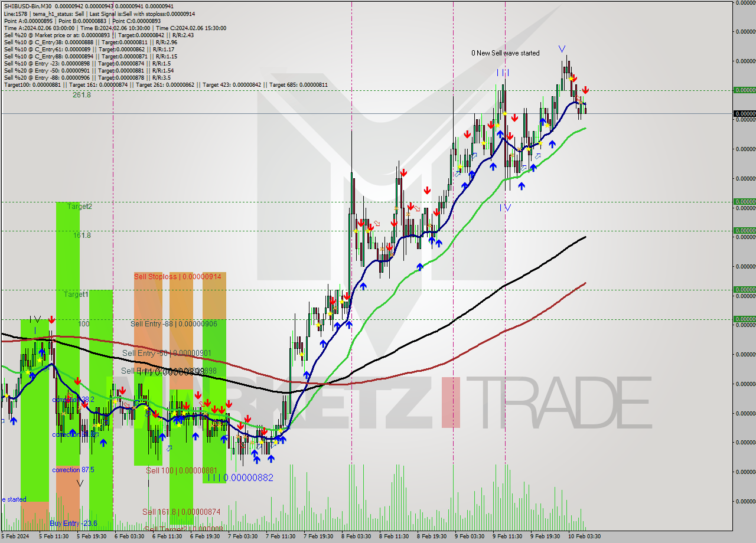Click the '9 Feb 03:30' time axis label
The image size is (756, 543).
click(x=470, y=537)
